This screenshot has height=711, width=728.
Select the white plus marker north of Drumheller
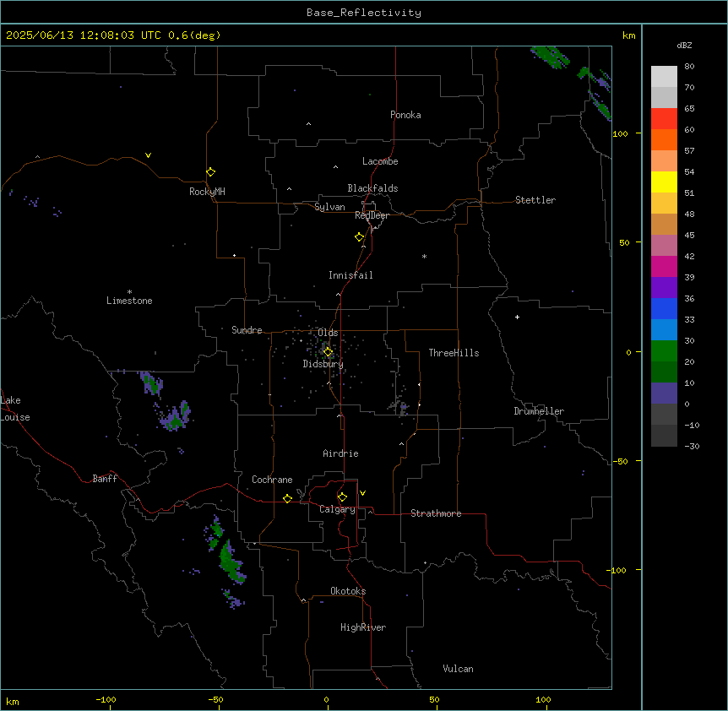pos(517,317)
